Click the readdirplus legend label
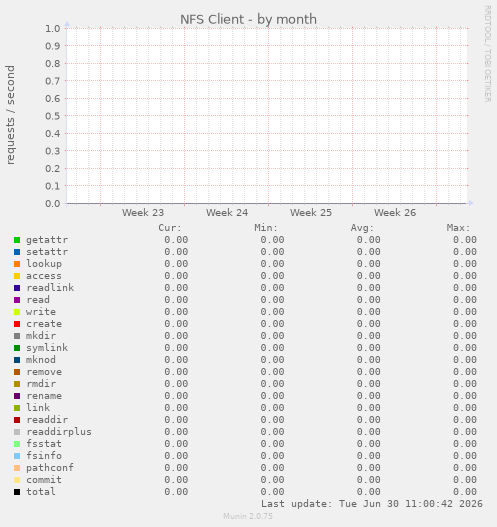 click(x=59, y=432)
